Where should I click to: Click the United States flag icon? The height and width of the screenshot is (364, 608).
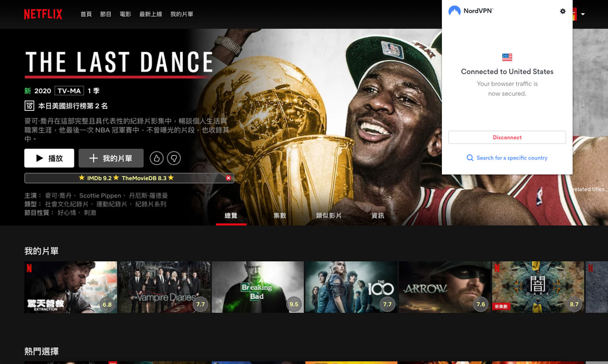507,57
